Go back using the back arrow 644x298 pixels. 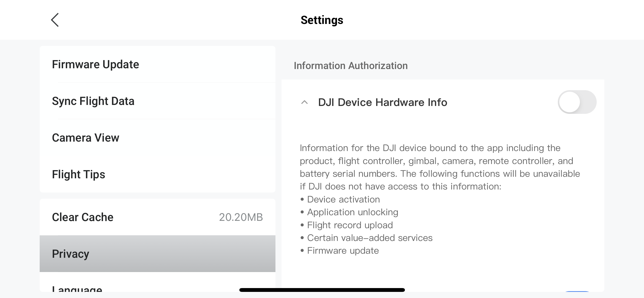(x=55, y=20)
